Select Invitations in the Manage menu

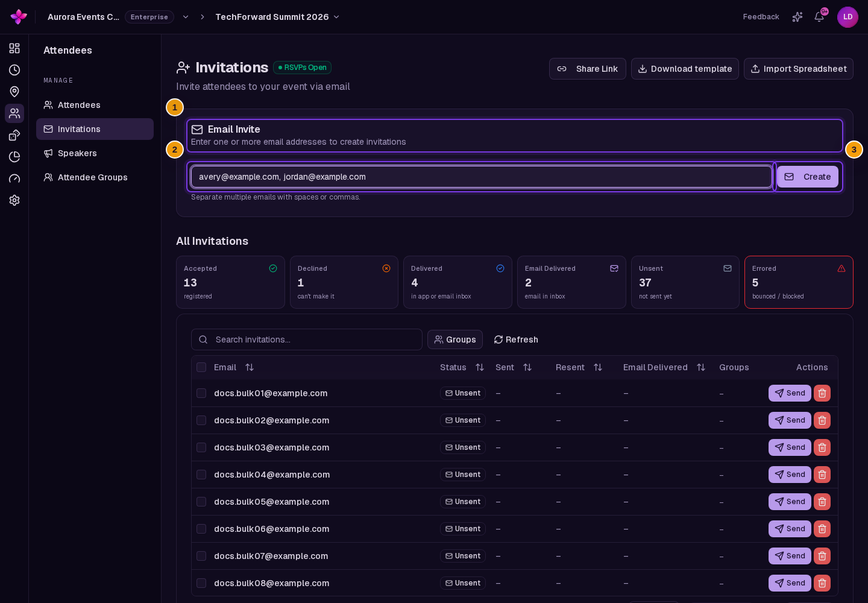95,129
